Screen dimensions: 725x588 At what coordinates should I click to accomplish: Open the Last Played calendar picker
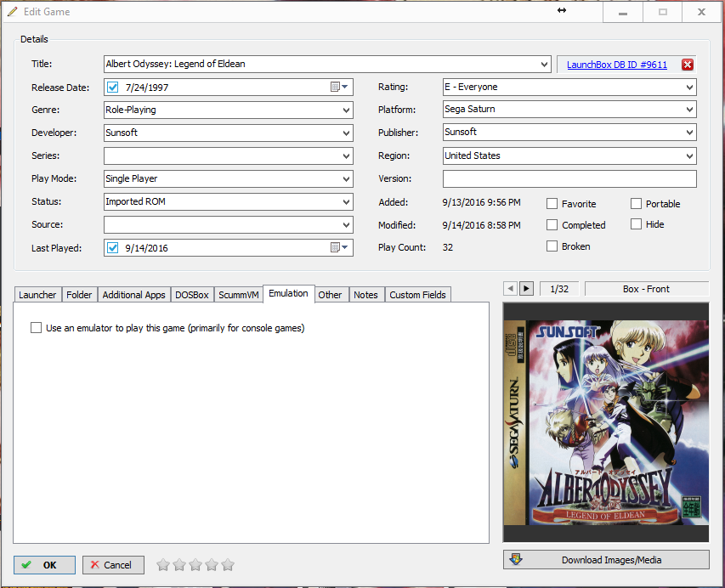click(339, 248)
